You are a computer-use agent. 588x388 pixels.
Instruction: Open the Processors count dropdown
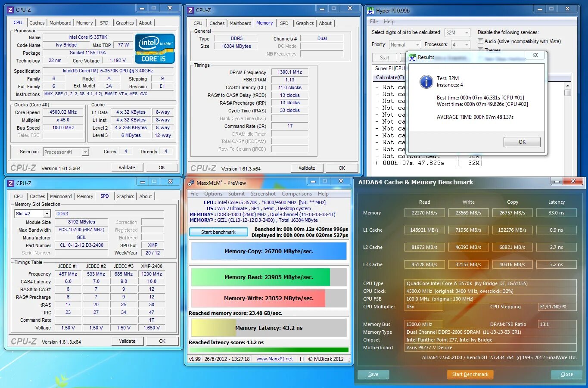coord(460,45)
